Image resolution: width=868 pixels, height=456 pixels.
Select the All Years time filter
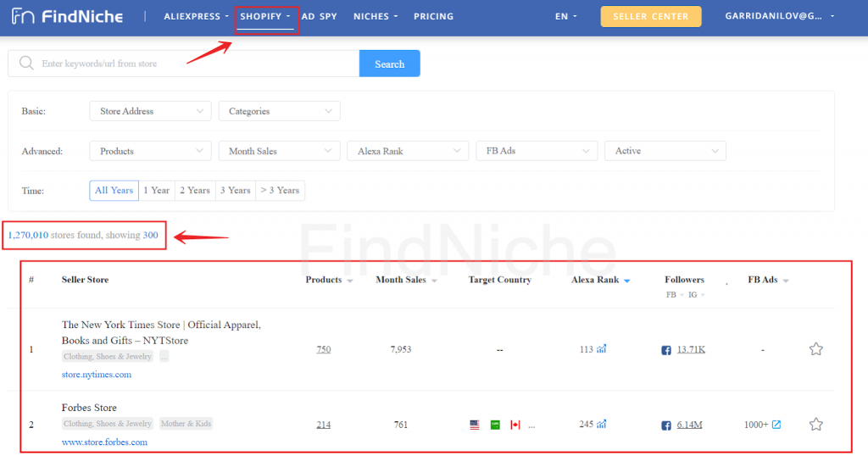(x=114, y=191)
